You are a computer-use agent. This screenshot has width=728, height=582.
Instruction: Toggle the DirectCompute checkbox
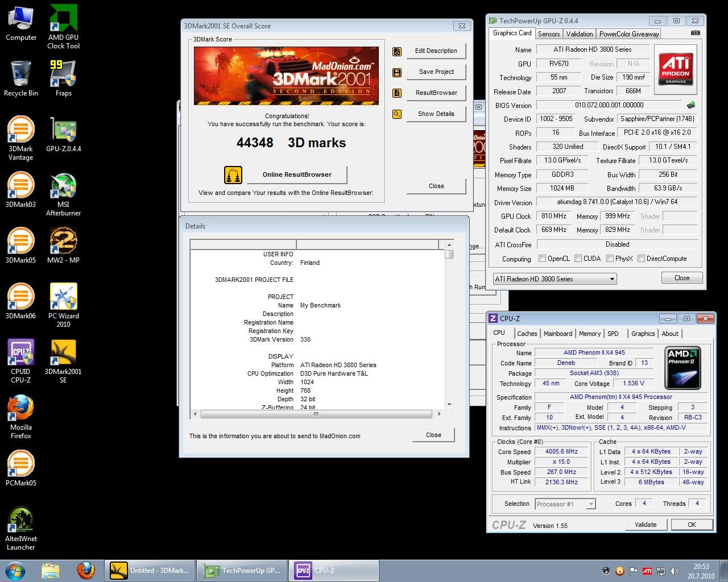coord(641,259)
